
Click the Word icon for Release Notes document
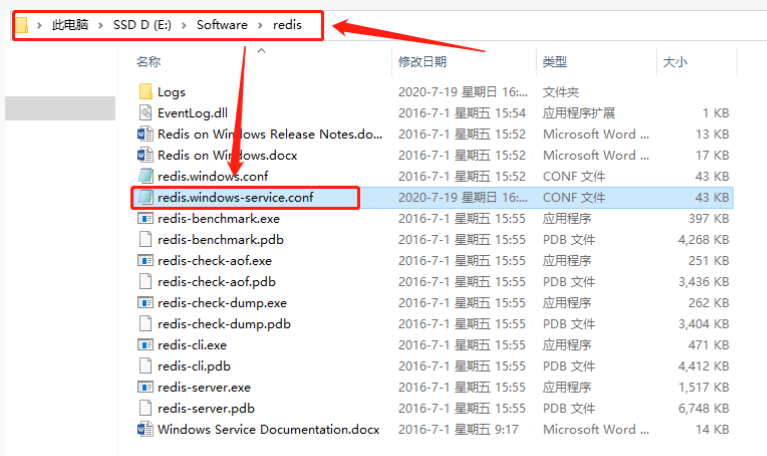[145, 134]
